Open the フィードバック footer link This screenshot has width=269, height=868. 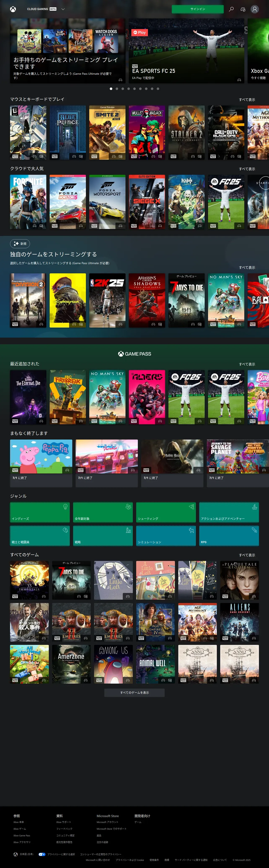click(64, 829)
